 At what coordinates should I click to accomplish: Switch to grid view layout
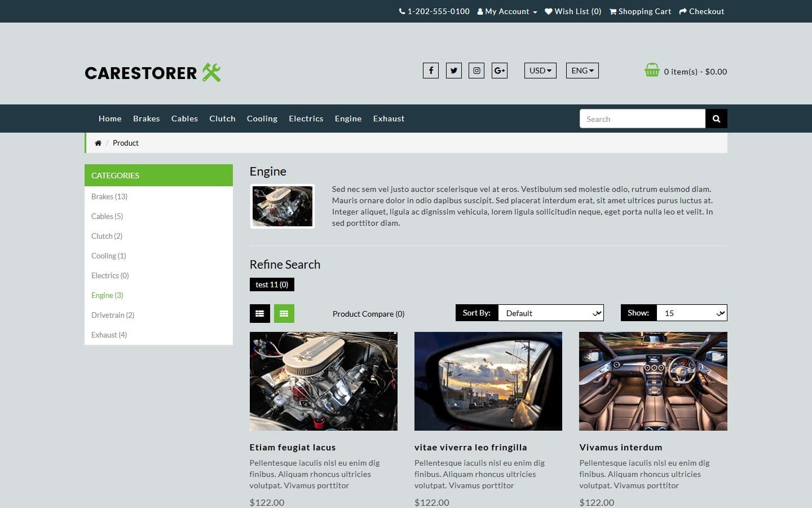284,313
